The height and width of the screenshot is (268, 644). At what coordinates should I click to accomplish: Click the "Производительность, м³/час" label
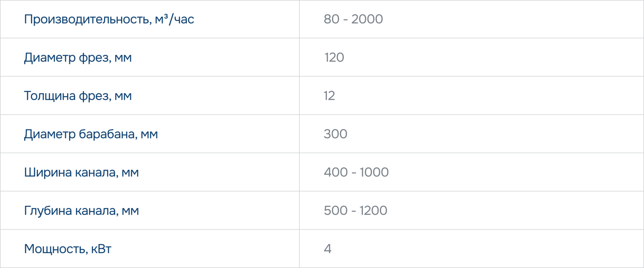coord(109,19)
